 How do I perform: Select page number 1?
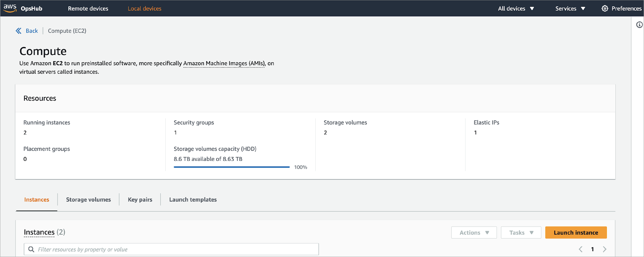pyautogui.click(x=592, y=249)
